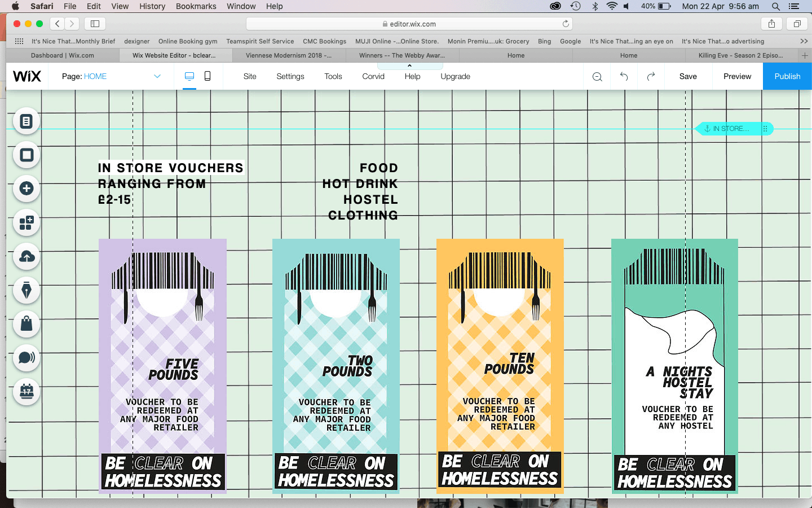Image resolution: width=812 pixels, height=508 pixels.
Task: Show all Safari tabs overview
Action: point(797,24)
